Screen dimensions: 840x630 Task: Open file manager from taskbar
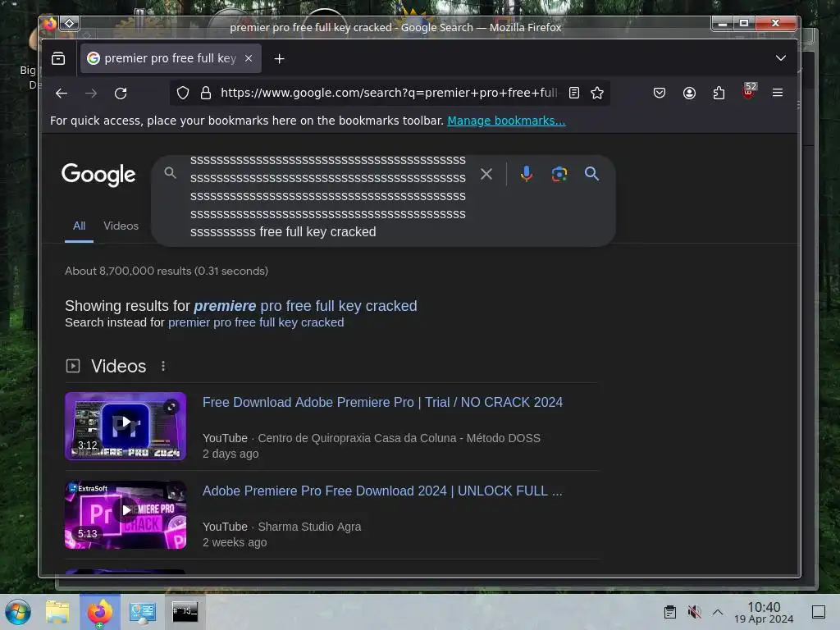[x=57, y=612]
